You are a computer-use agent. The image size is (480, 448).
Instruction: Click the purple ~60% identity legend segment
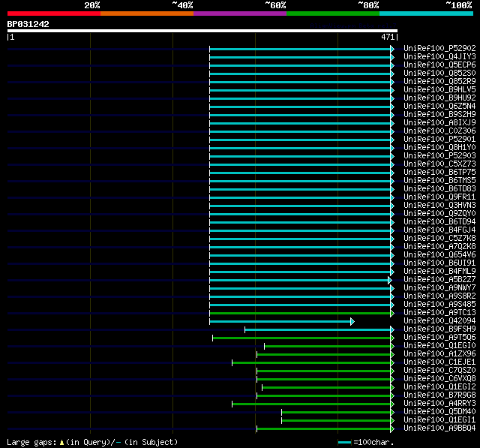click(240, 14)
